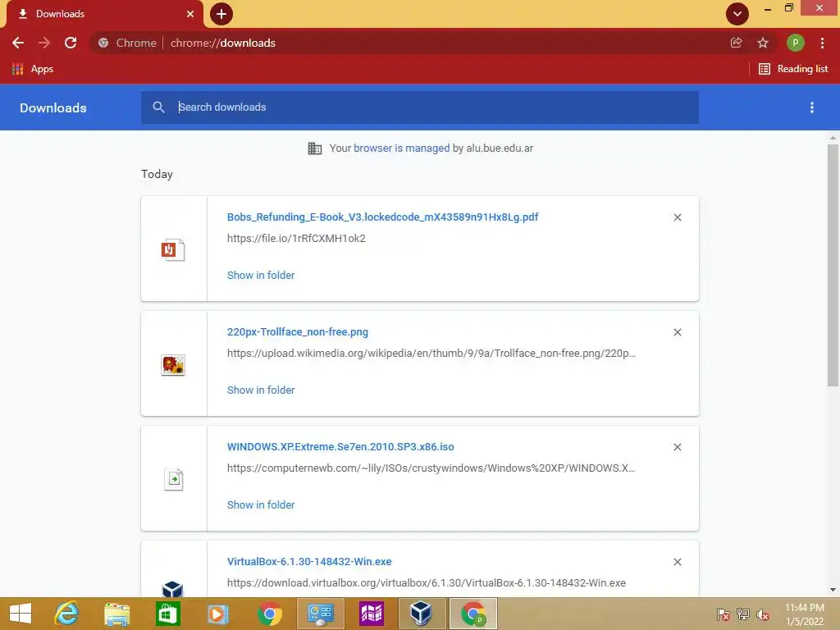Click the PDF file icon thumbnail
840x630 pixels.
click(x=173, y=249)
